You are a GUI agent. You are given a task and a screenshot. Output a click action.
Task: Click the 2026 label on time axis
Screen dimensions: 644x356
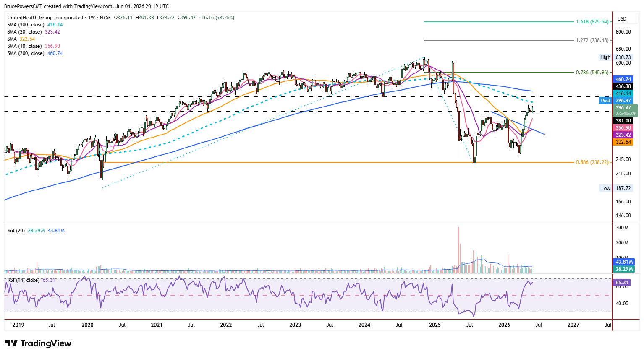(x=504, y=325)
